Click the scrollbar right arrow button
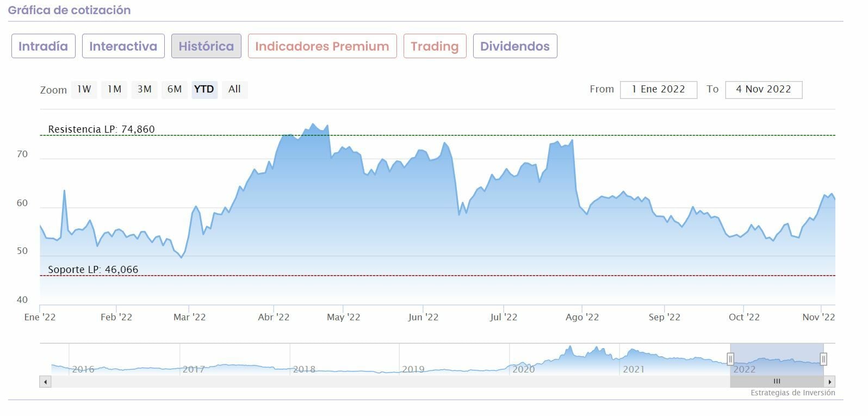The image size is (868, 416). 829,382
